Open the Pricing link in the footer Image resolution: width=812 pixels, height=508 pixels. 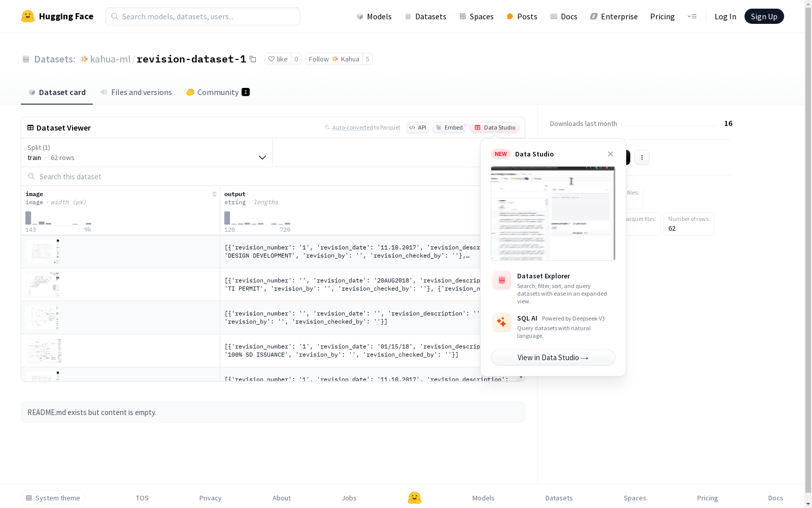pos(707,498)
